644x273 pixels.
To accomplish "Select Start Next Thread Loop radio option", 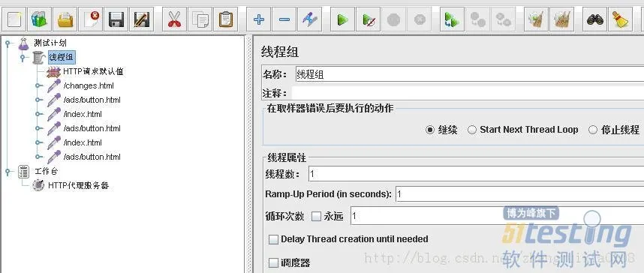I will point(472,130).
